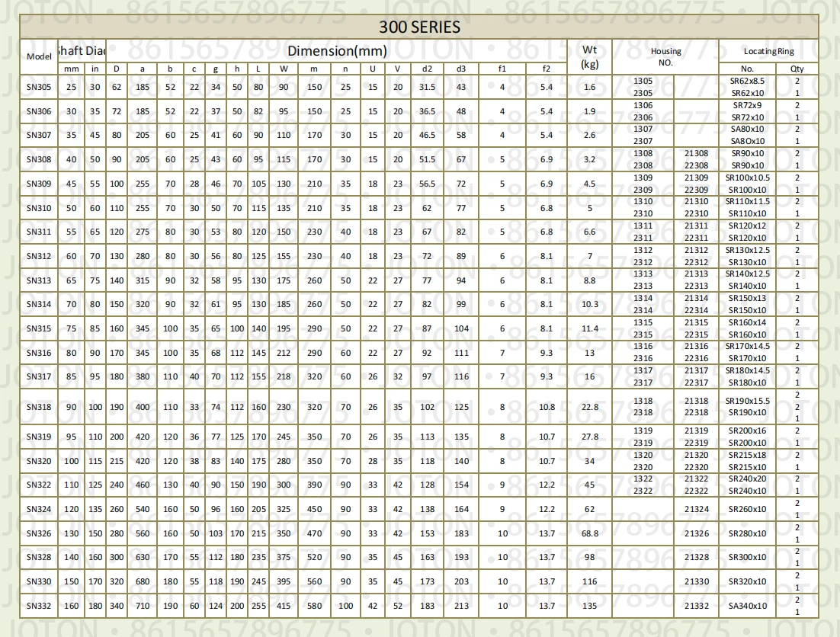Select the SA340x10 locating ring cell
The width and height of the screenshot is (840, 637).
(747, 606)
